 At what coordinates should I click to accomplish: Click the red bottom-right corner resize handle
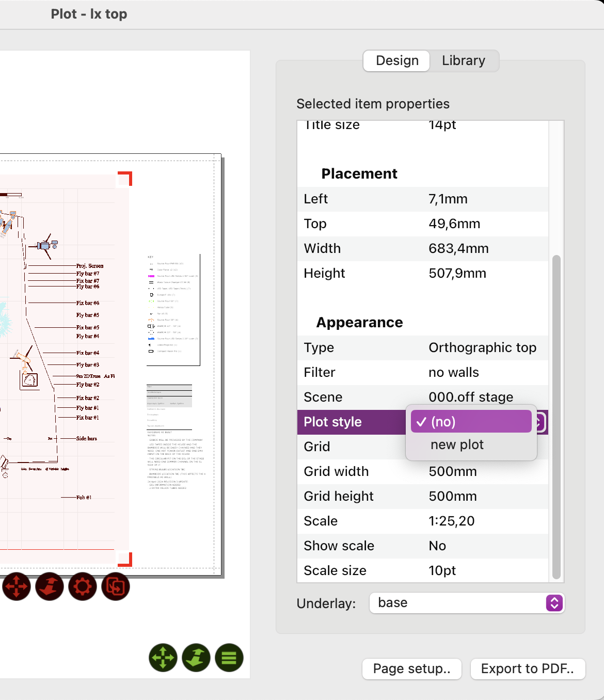tap(126, 560)
